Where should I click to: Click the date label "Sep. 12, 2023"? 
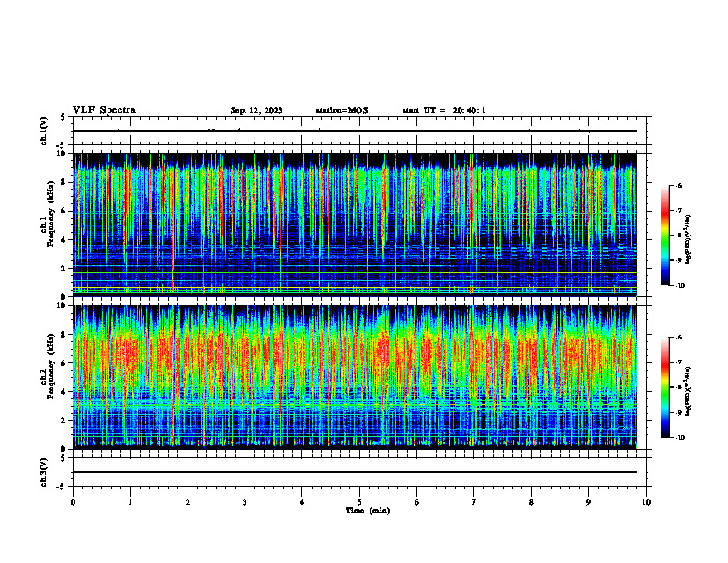(256, 110)
